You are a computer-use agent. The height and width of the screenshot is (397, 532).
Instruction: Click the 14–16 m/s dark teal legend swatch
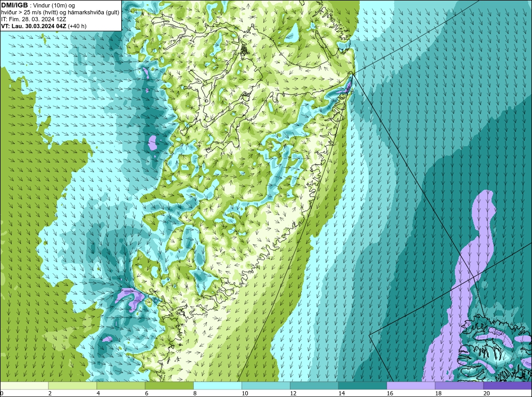[363, 385]
